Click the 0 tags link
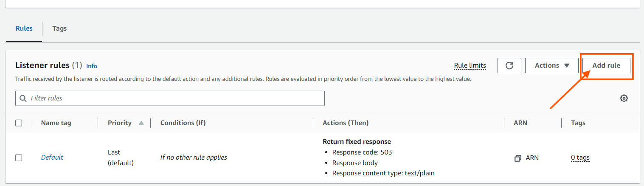Image resolution: width=644 pixels, height=186 pixels. (580, 157)
